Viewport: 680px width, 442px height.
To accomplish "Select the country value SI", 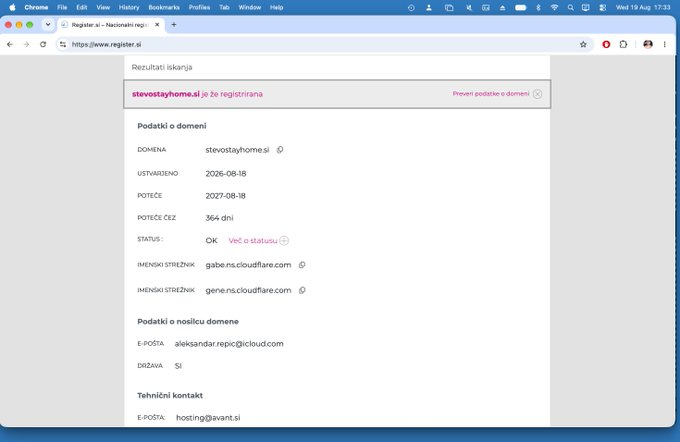I will coord(178,366).
